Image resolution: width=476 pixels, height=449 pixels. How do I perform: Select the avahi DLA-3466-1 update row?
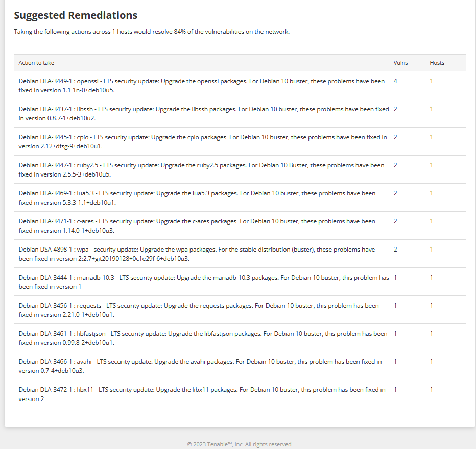coord(240,366)
